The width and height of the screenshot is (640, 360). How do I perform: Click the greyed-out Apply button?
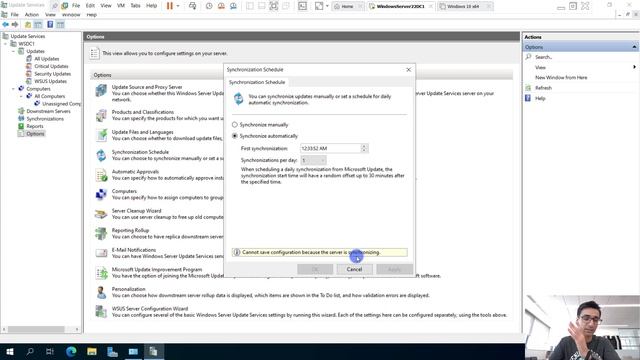394,269
